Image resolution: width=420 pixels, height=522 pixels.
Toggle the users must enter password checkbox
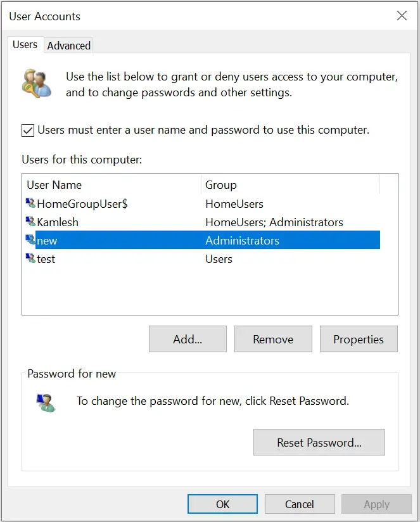click(x=28, y=130)
